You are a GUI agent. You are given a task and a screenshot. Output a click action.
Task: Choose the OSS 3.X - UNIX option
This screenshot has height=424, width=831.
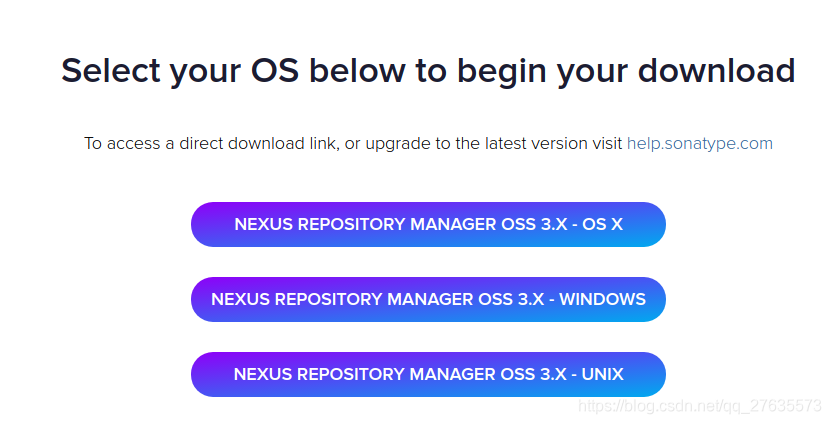pyautogui.click(x=428, y=374)
